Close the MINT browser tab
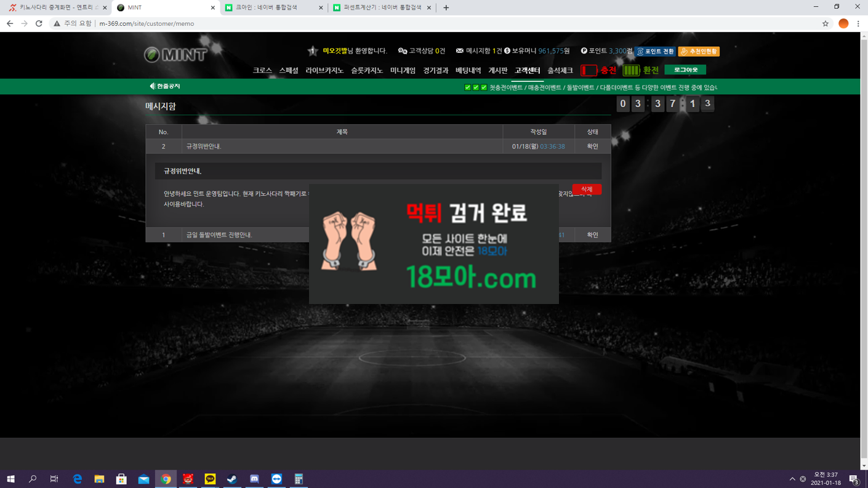Screen dimensions: 868x488 click(213, 7)
